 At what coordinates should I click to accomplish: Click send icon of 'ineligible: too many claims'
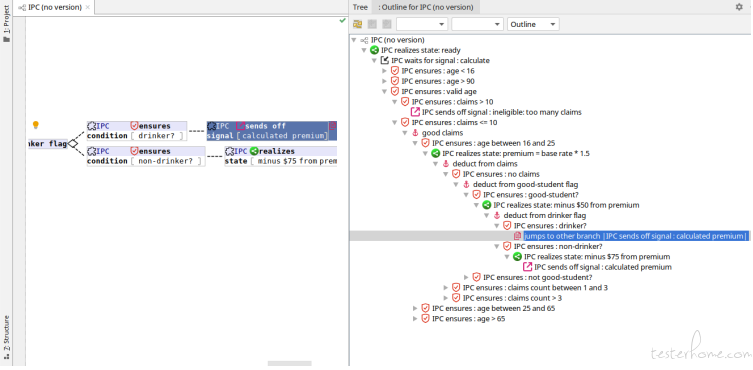coord(415,112)
